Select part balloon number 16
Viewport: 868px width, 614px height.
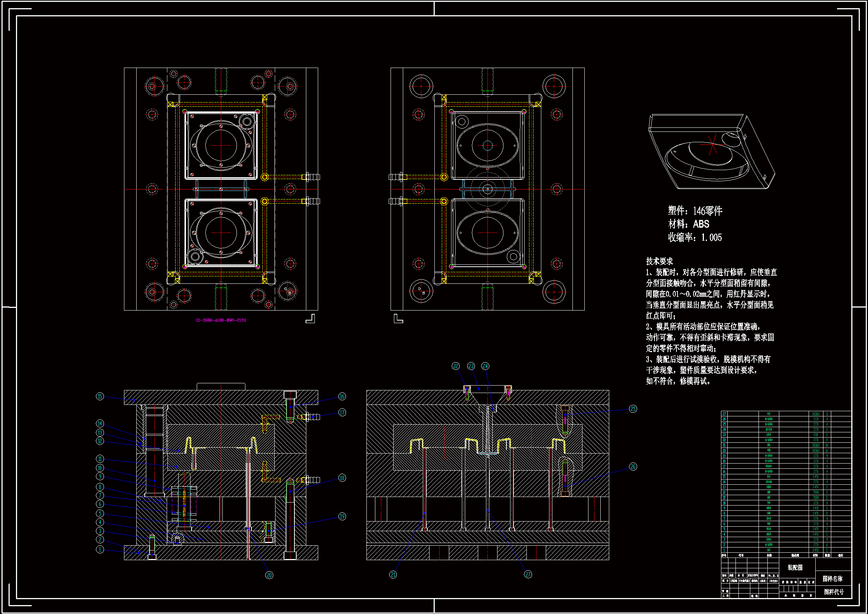point(342,396)
